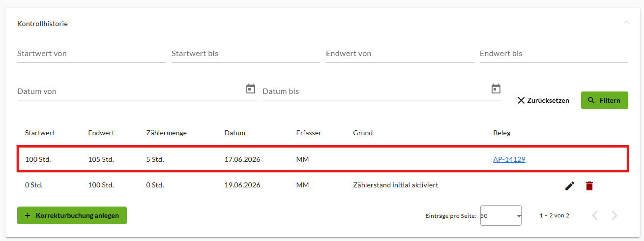Viewport: 644px width, 241px height.
Task: Focus the Endwert bis field
Action: pyautogui.click(x=554, y=53)
